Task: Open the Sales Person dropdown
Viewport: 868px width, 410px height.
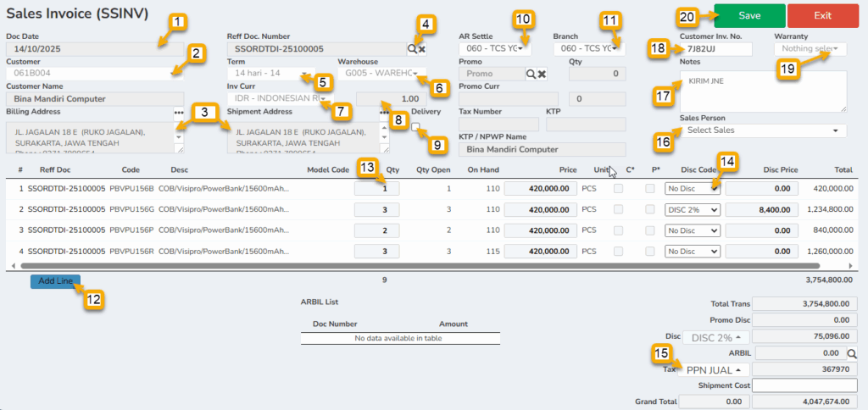Action: [763, 130]
